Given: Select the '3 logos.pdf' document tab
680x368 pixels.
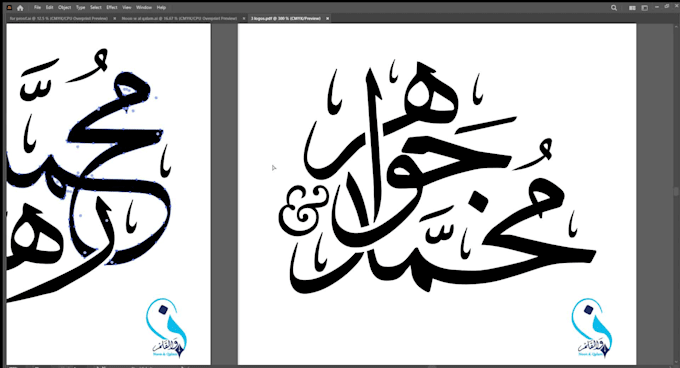Looking at the screenshot, I should (285, 19).
